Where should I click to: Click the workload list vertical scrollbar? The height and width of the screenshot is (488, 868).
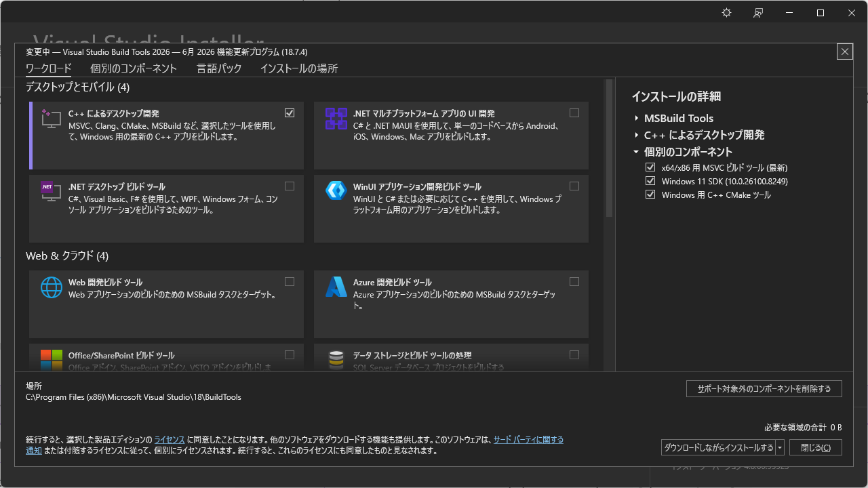(609, 148)
